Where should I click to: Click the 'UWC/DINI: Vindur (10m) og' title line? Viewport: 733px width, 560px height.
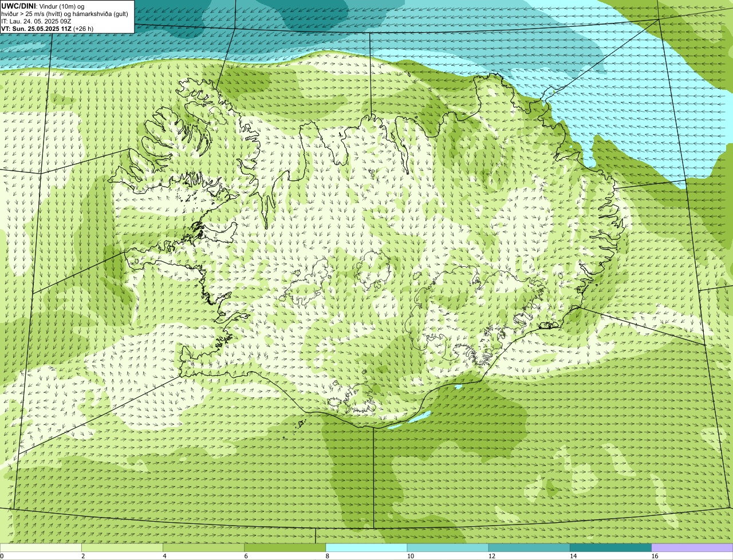[x=43, y=6]
